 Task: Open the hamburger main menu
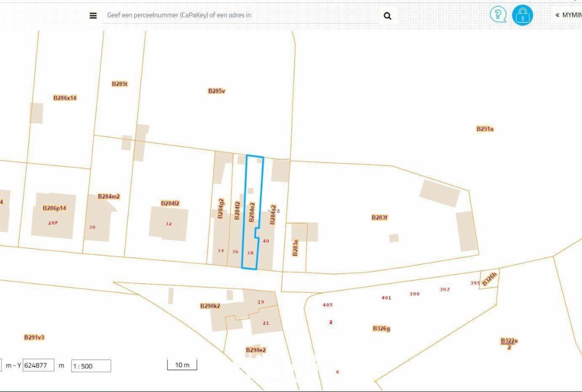pyautogui.click(x=93, y=16)
